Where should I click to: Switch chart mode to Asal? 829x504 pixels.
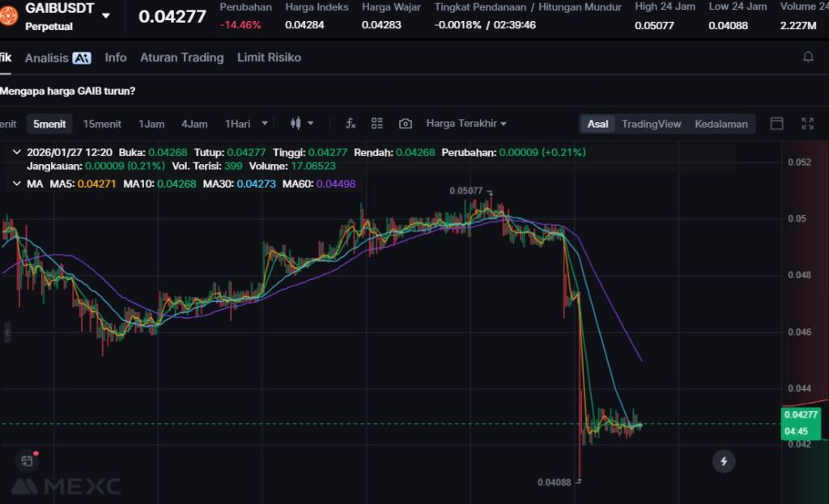[597, 124]
